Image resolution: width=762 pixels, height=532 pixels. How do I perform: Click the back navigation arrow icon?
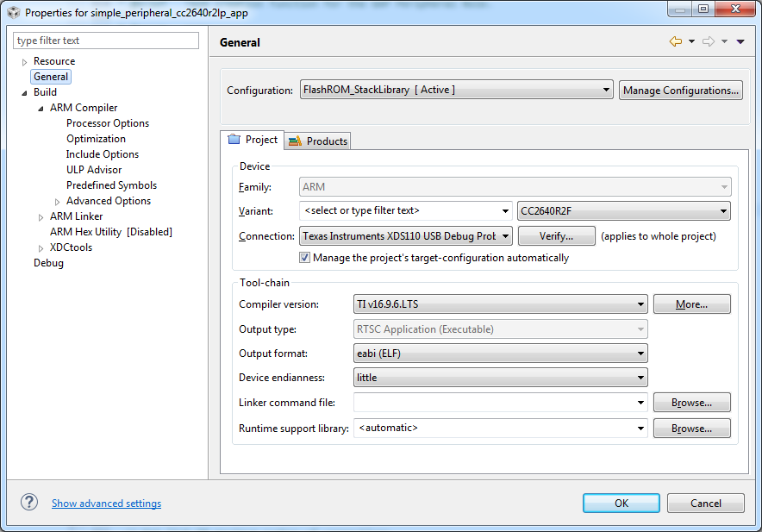(675, 42)
